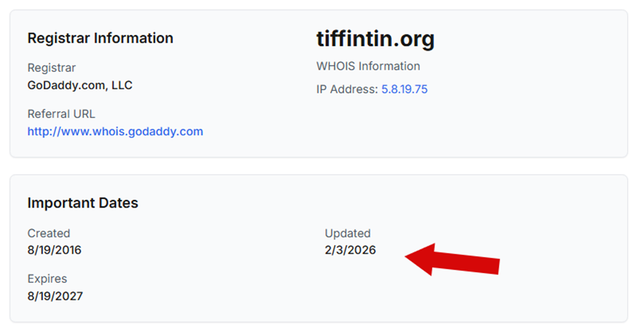
Task: Click the 'IP Address:' label text
Action: tap(347, 89)
